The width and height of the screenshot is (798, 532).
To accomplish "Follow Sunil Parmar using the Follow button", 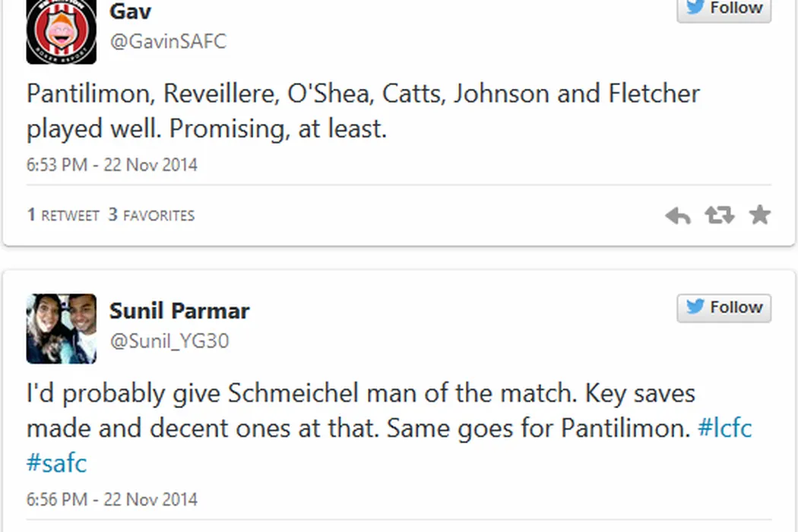I will (x=724, y=308).
